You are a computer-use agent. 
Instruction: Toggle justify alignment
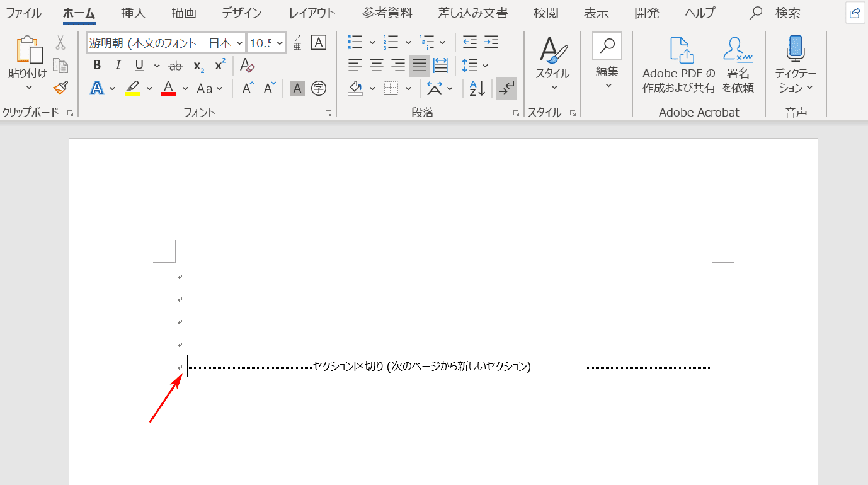click(x=420, y=66)
